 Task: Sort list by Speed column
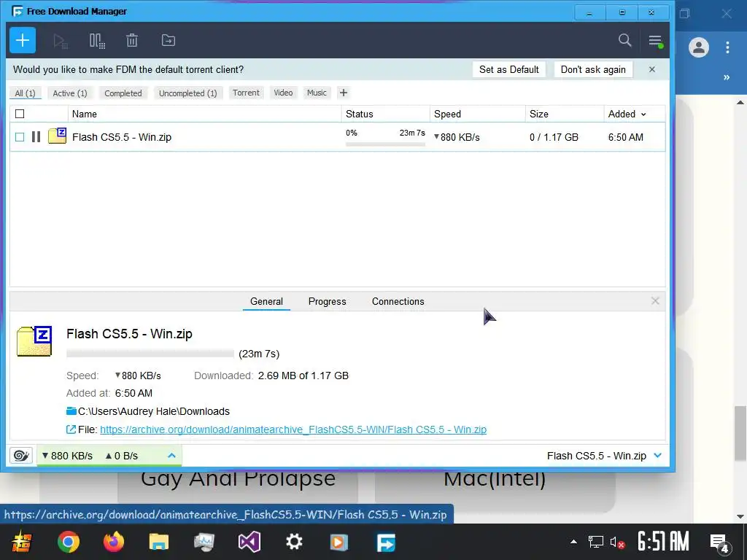(477, 114)
